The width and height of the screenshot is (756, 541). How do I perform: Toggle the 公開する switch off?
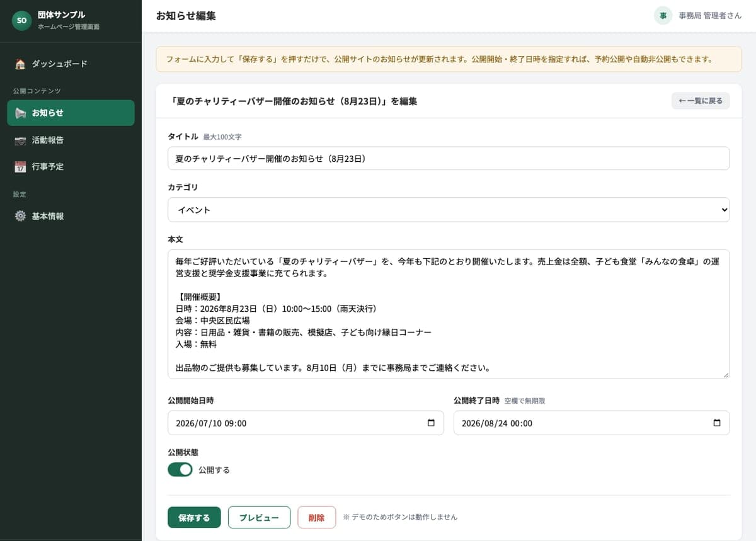[180, 470]
